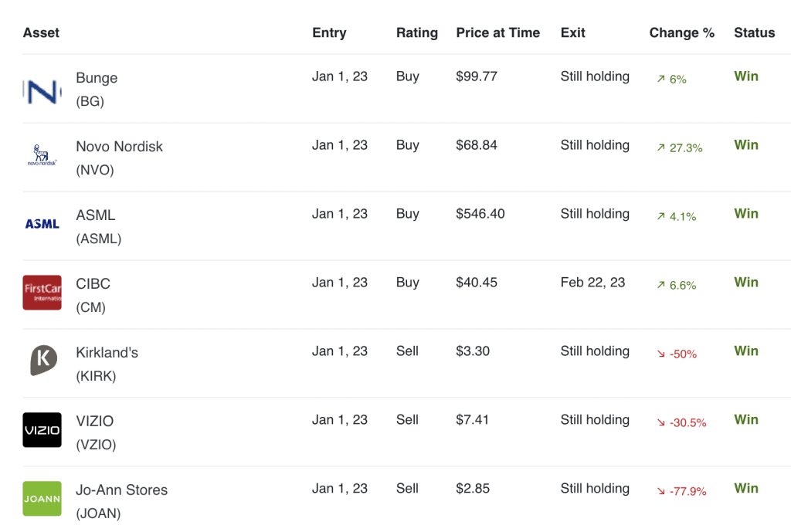The height and width of the screenshot is (532, 791).
Task: Click the green JOANN logo
Action: click(42, 499)
